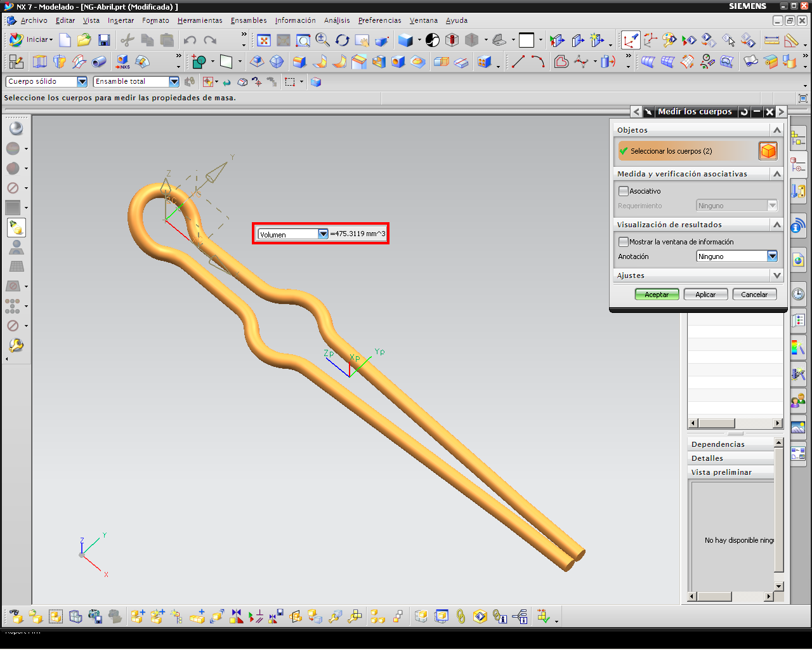Screen dimensions: 812x650
Task: Open the Análisis menu
Action: click(x=337, y=20)
